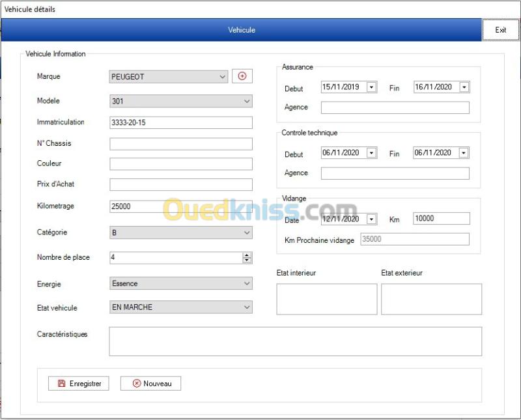Click the Vidange date 12/11/2020
The image size is (521, 420).
coord(341,219)
